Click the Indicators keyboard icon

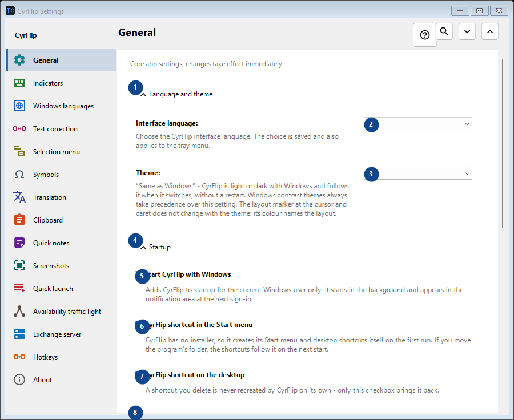coord(19,83)
